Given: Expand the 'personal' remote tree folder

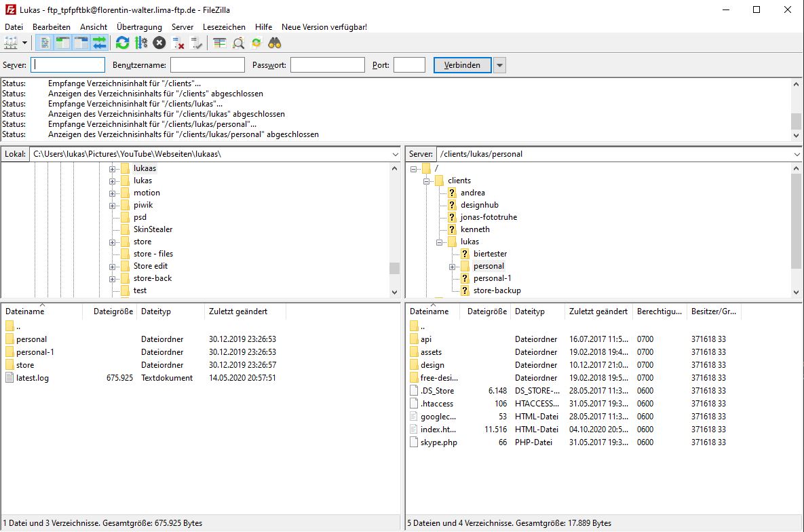Looking at the screenshot, I should click(453, 267).
